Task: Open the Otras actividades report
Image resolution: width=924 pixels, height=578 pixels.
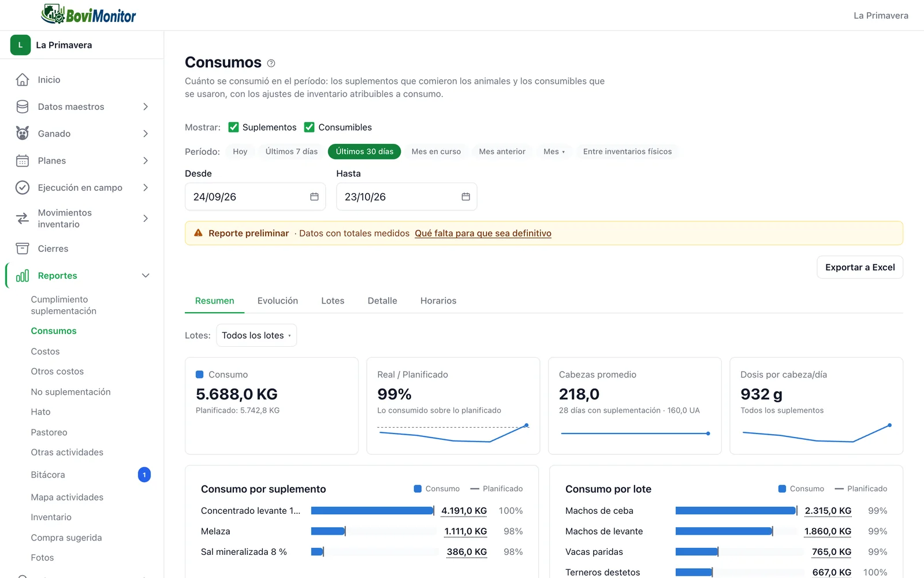Action: [67, 452]
